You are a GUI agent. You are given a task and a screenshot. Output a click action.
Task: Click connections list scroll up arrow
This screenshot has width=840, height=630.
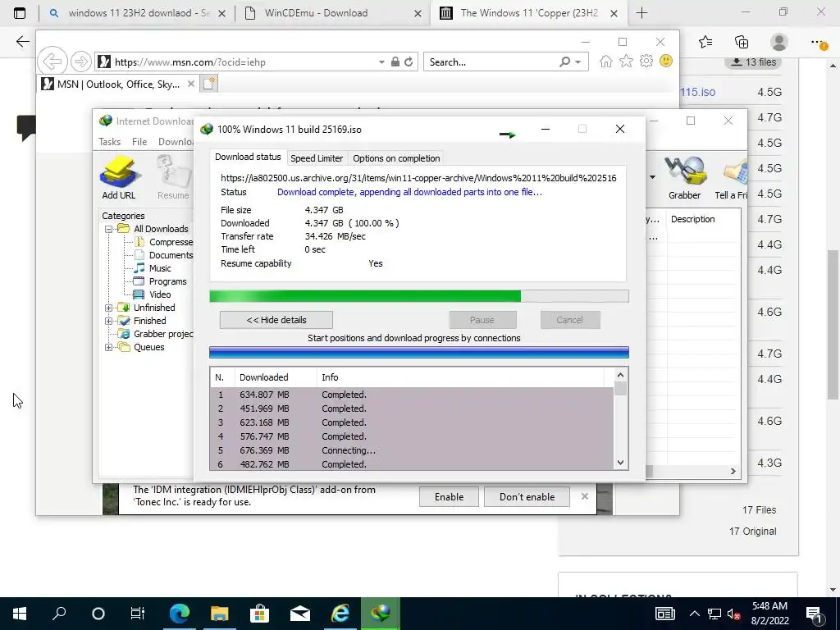point(620,375)
